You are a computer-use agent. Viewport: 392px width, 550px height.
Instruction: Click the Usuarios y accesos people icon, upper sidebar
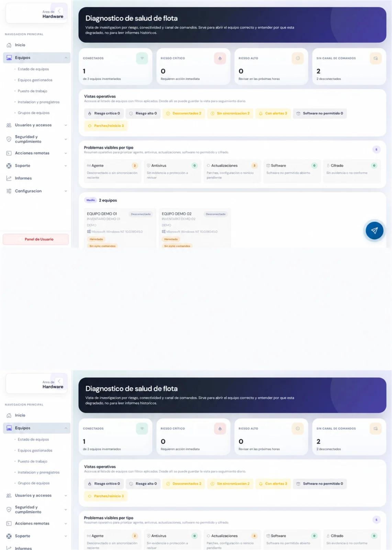pyautogui.click(x=9, y=125)
